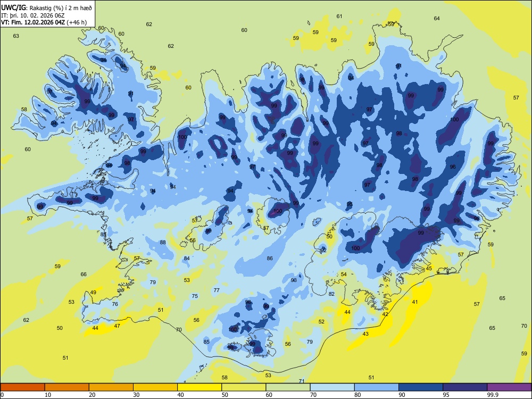
Task: Click the humidity value '52' on the map
Action: pos(322,321)
